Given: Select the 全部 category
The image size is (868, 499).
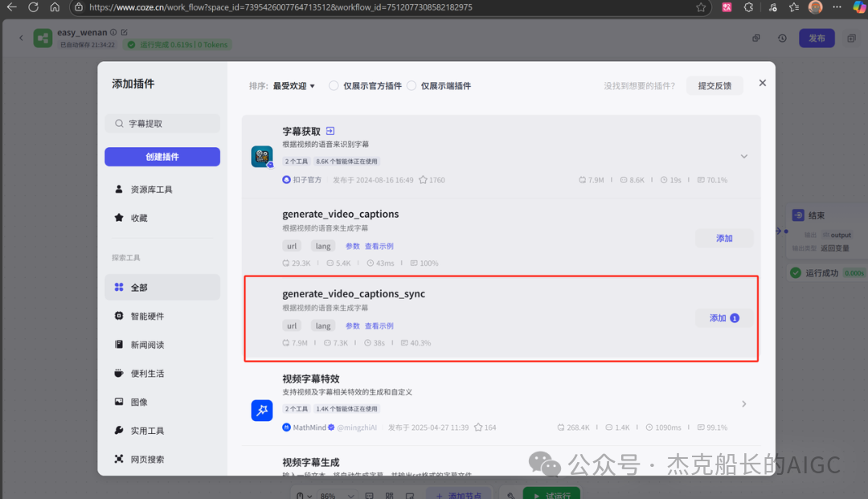Looking at the screenshot, I should (x=162, y=287).
